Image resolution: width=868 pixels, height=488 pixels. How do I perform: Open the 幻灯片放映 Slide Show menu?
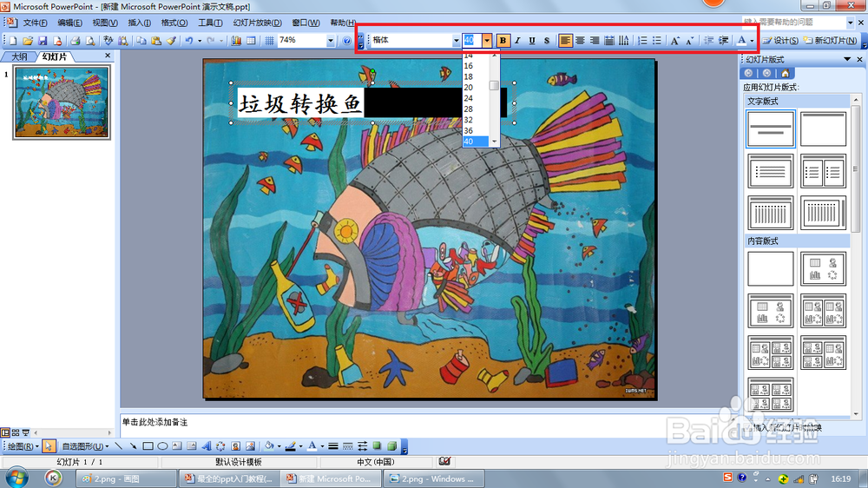click(x=257, y=23)
